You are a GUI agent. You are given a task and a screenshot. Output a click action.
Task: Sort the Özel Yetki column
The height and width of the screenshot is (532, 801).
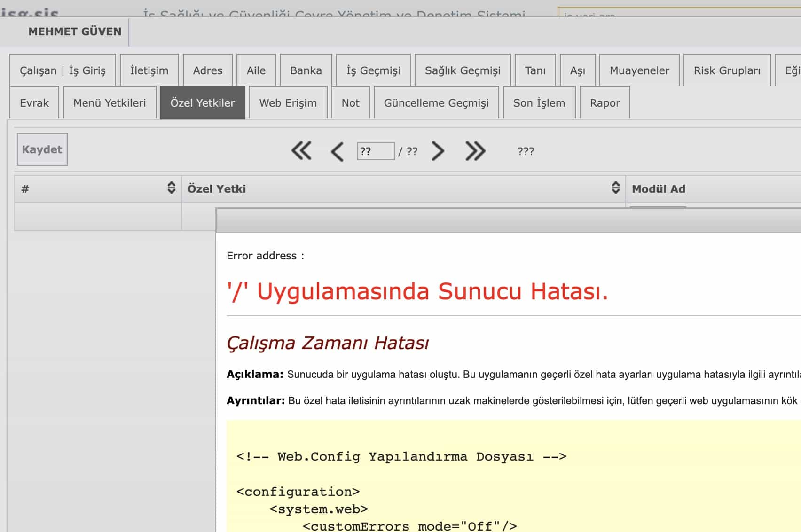pyautogui.click(x=615, y=188)
